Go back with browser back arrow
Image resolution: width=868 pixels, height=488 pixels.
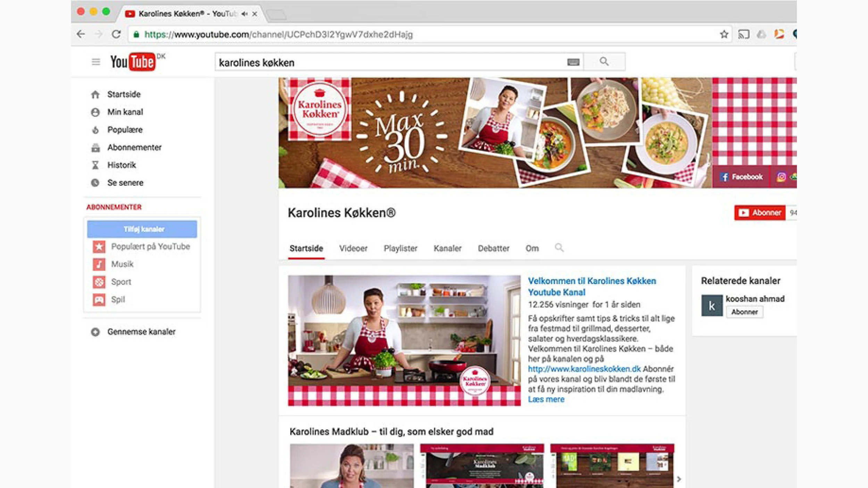[x=81, y=34]
